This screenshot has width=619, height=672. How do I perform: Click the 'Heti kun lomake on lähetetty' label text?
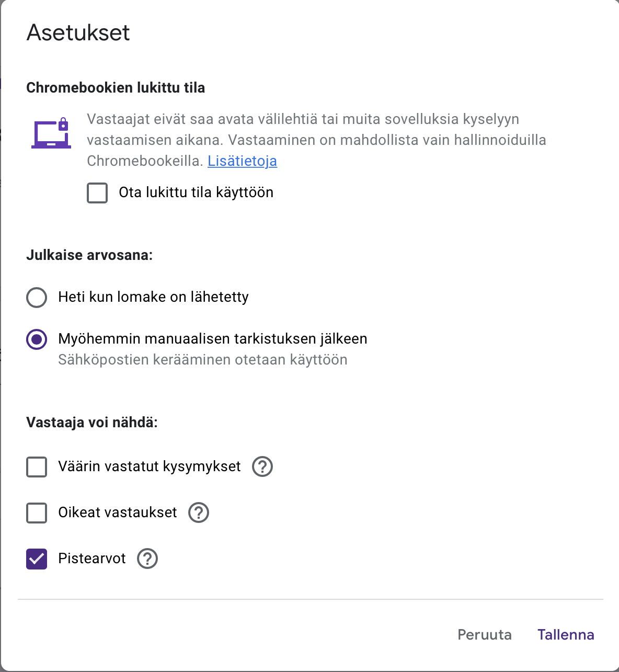point(153,297)
